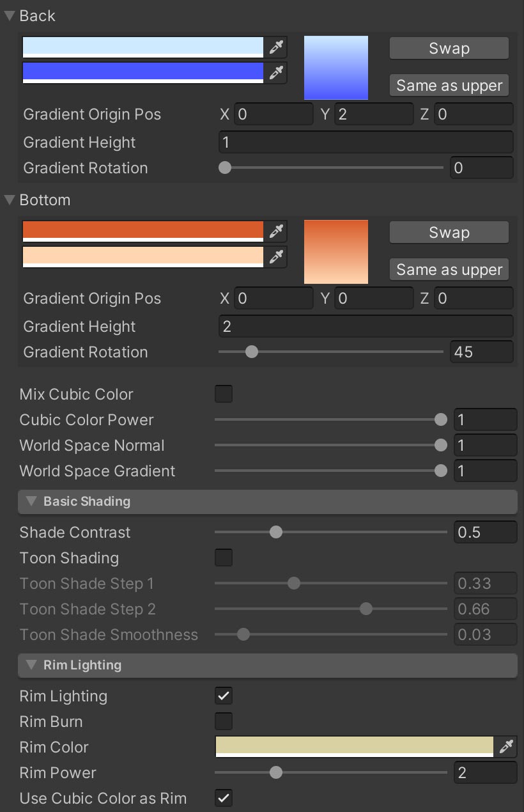
Task: Click the Shade Contrast slider handle
Action: (275, 532)
